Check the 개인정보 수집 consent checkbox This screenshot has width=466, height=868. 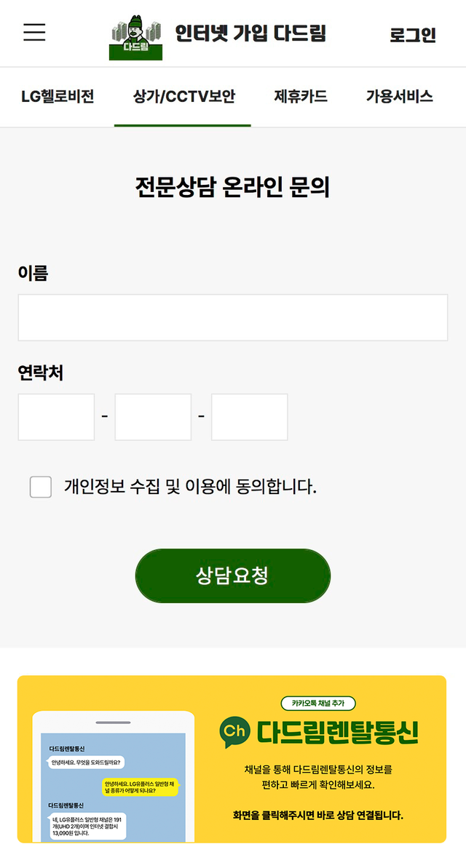pyautogui.click(x=41, y=487)
